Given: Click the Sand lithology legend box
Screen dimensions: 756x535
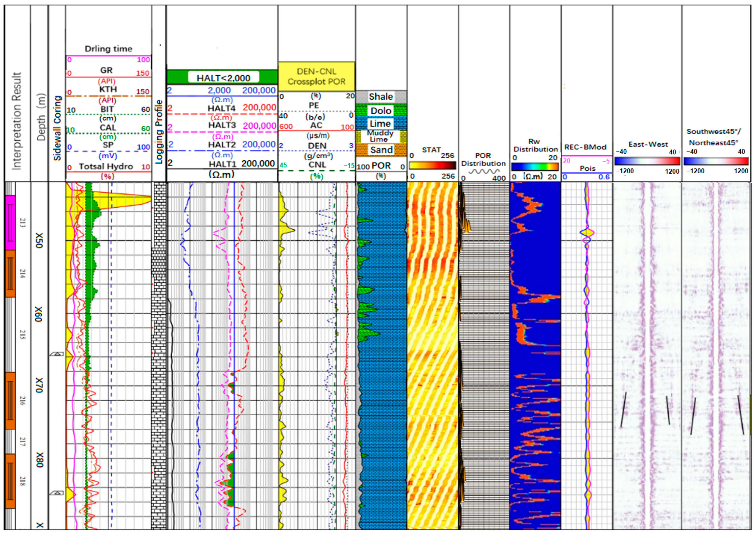Looking at the screenshot, I should pyautogui.click(x=381, y=150).
